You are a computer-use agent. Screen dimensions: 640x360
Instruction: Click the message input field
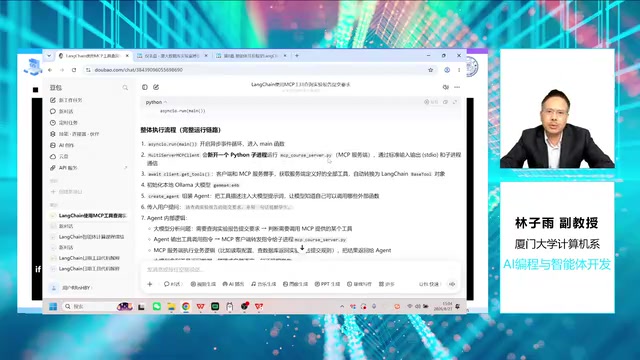point(300,269)
